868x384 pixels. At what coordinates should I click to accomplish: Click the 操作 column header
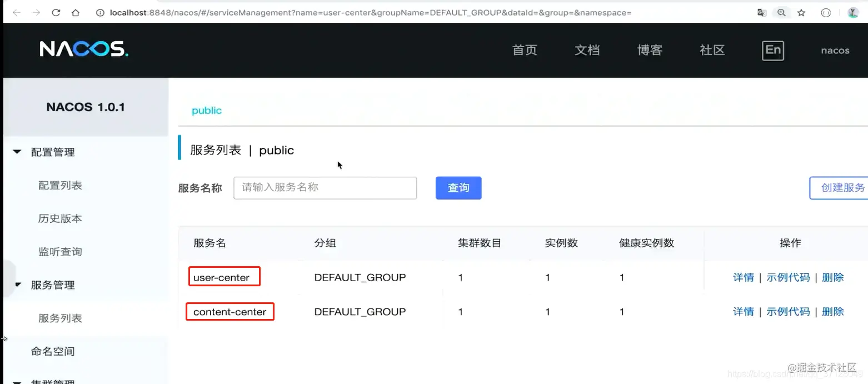[x=790, y=243]
